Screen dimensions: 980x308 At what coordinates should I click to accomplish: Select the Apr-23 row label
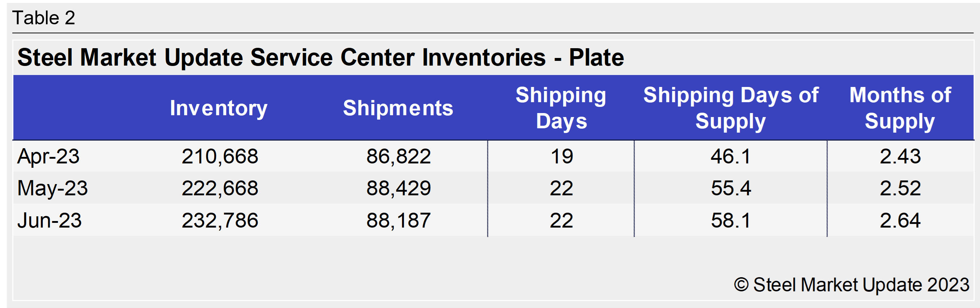tap(48, 157)
